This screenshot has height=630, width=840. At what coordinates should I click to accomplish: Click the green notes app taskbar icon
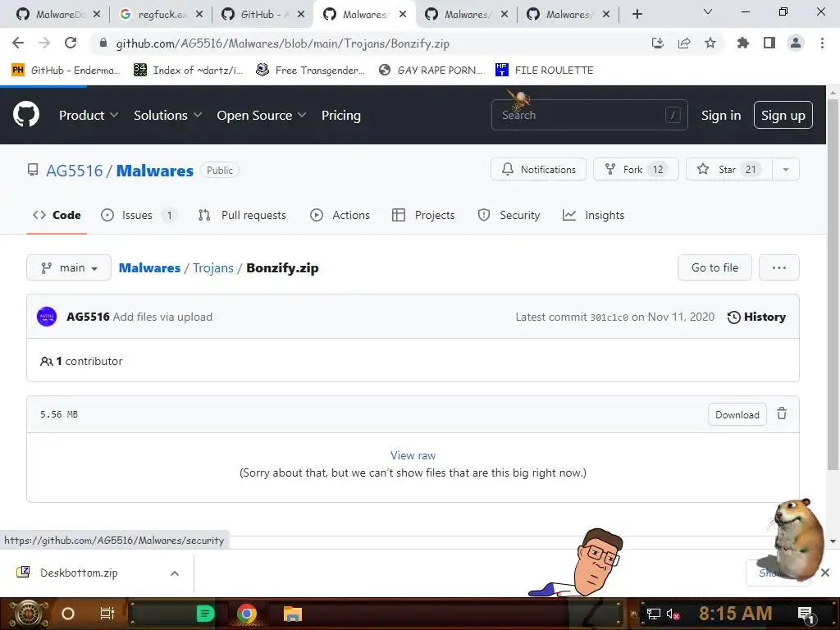[205, 614]
